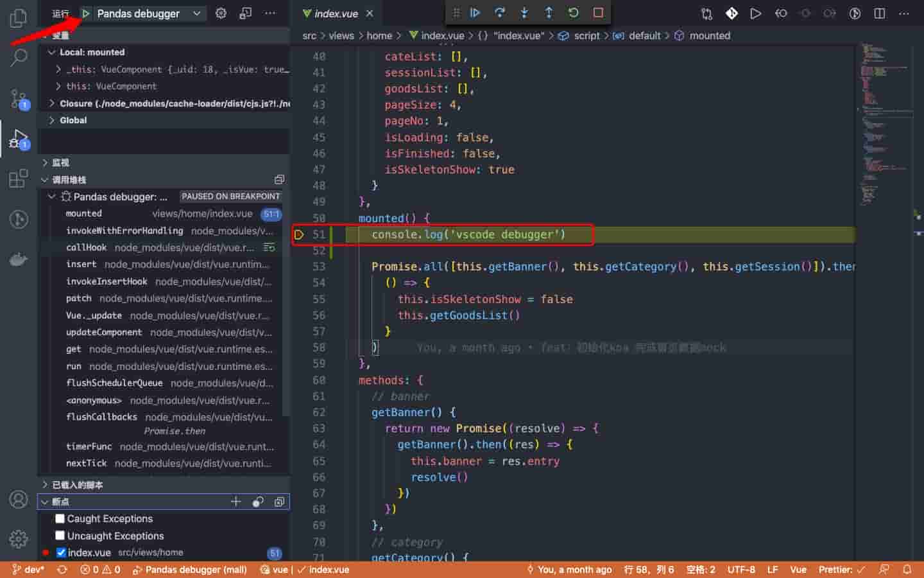
Task: Click the breakpoint marker on line 51
Action: 299,234
